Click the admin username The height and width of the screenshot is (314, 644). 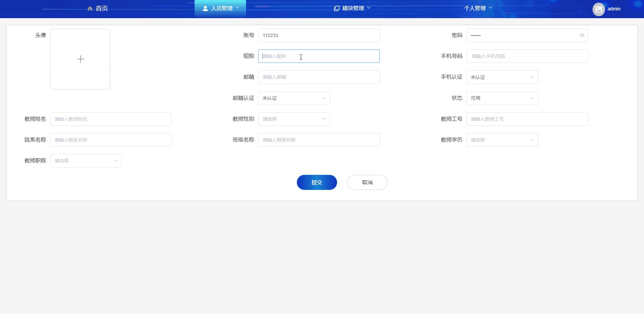pos(614,9)
